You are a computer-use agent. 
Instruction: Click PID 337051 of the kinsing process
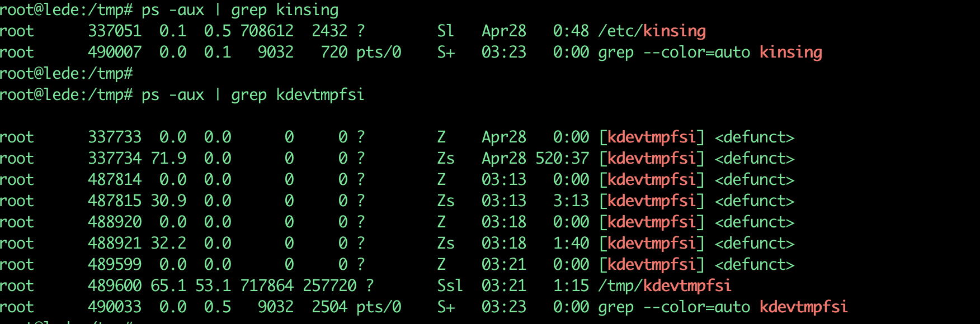point(115,31)
